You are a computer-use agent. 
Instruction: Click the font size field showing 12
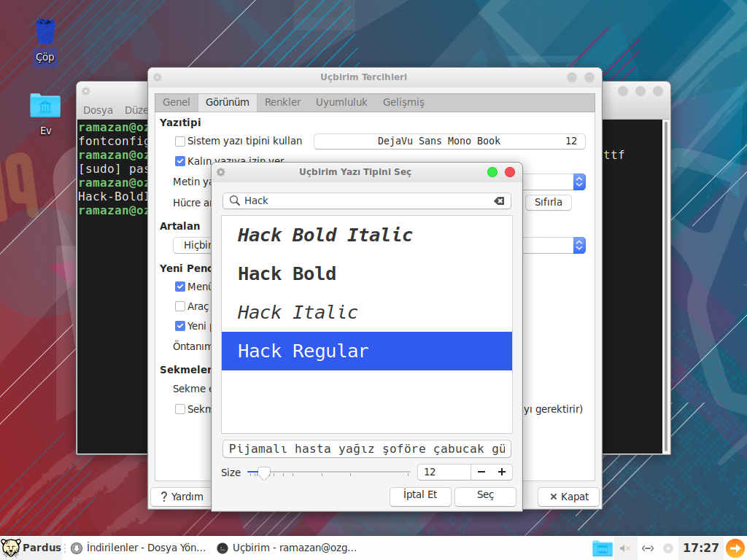click(x=444, y=472)
